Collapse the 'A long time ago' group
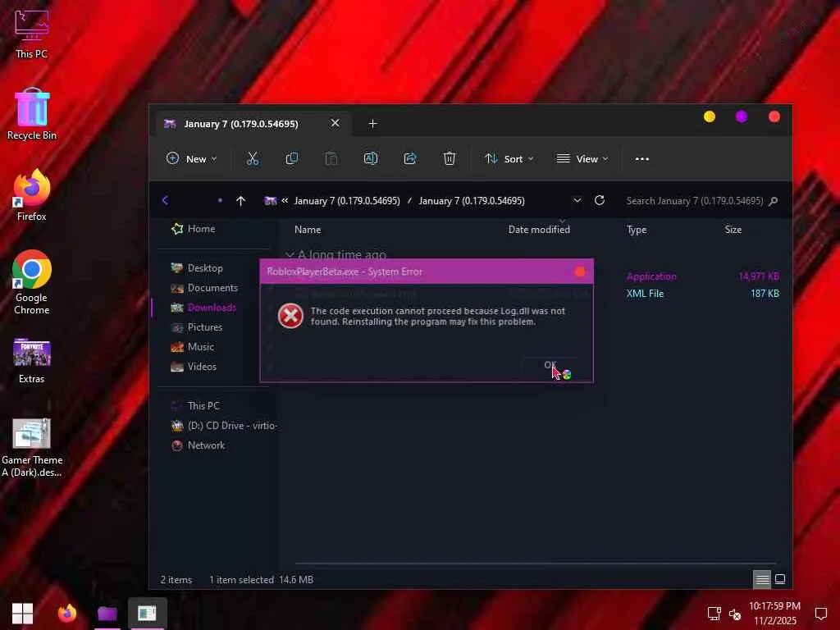840x630 pixels. [290, 254]
